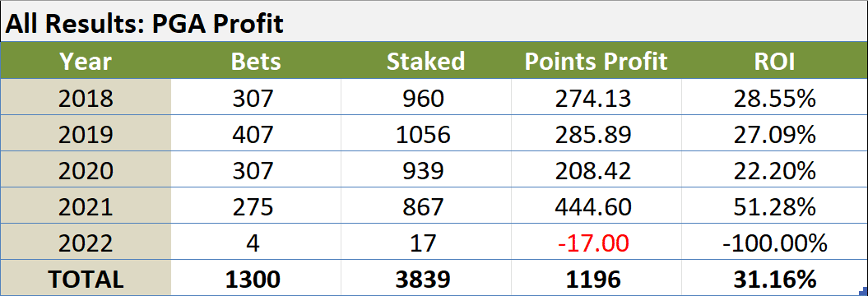Click the 208.42 profit cell for 2020
Screen dimensions: 868x296
596,171
